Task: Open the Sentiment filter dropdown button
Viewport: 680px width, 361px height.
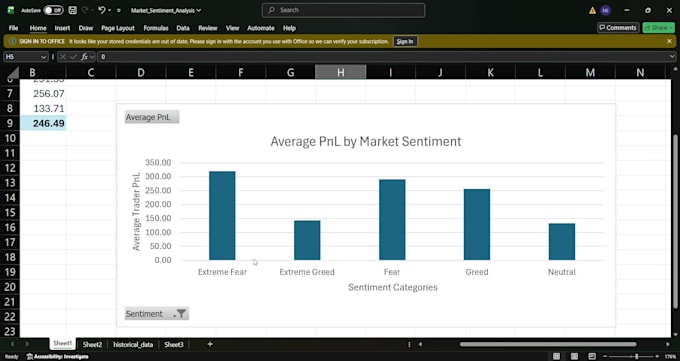Action: click(x=157, y=314)
